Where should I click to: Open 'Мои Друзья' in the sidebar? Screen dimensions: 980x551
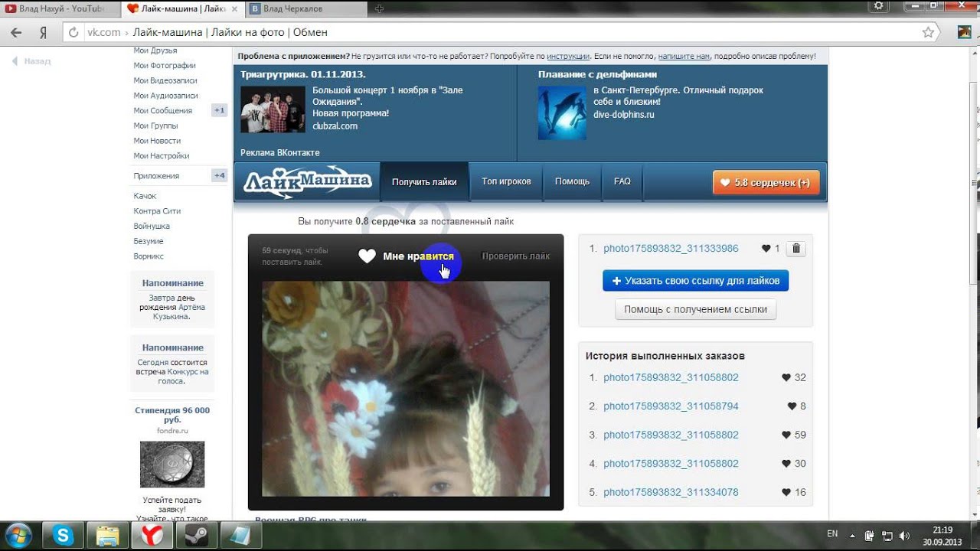pos(155,51)
